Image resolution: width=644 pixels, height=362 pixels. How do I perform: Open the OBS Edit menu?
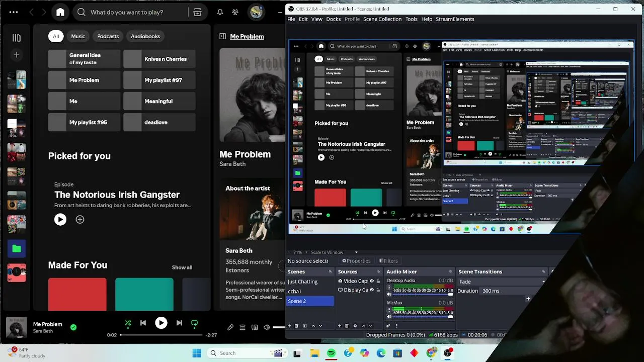tap(303, 19)
